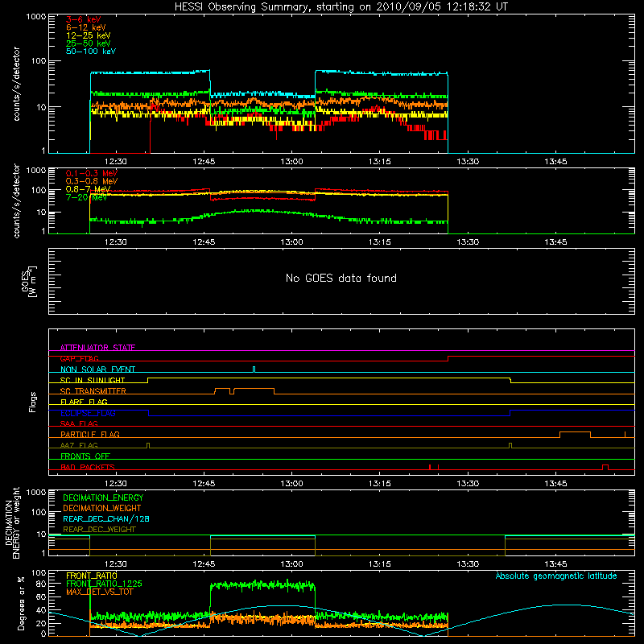Click the 0.1-0.3 MeV legend label
The image size is (644, 644).
coord(91,173)
